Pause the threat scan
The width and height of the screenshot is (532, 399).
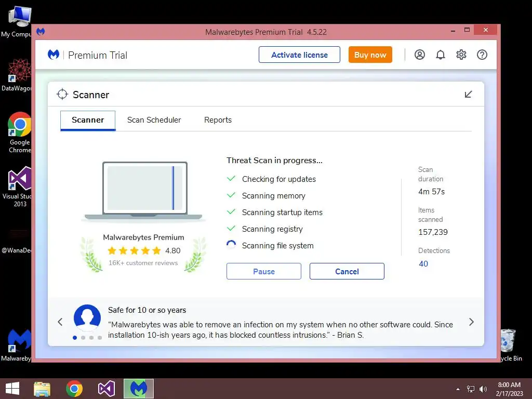click(263, 271)
